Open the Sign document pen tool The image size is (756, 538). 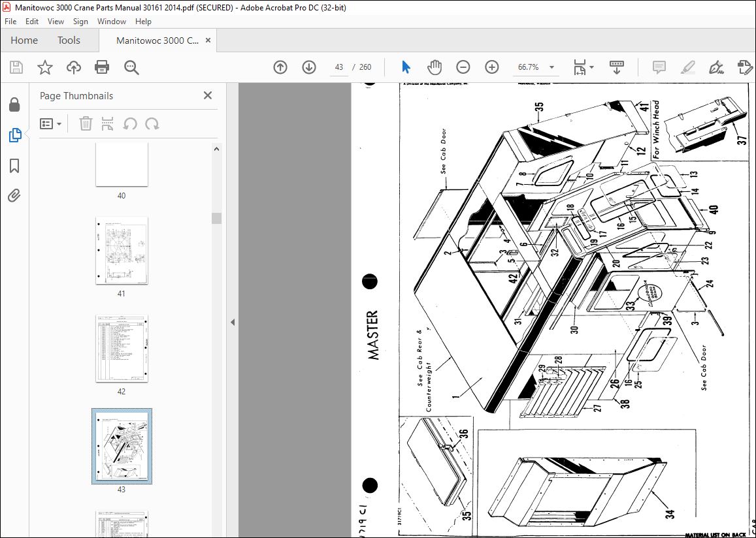point(716,67)
